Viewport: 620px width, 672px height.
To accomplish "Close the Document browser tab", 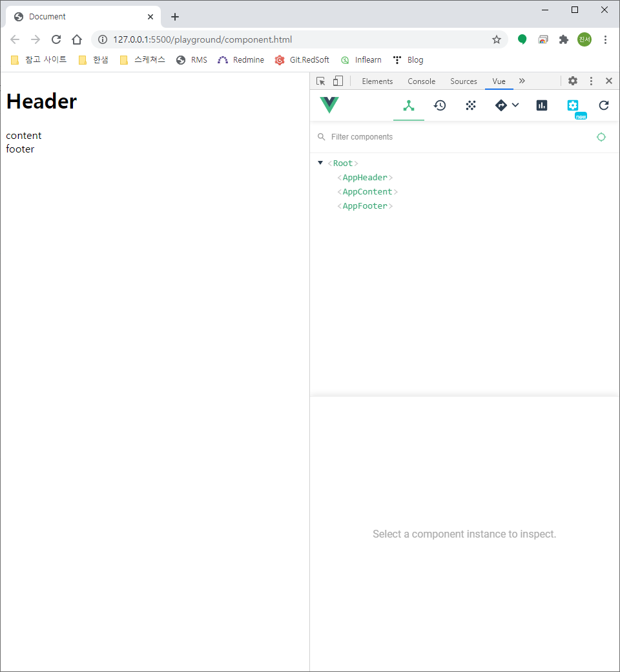I will [150, 17].
